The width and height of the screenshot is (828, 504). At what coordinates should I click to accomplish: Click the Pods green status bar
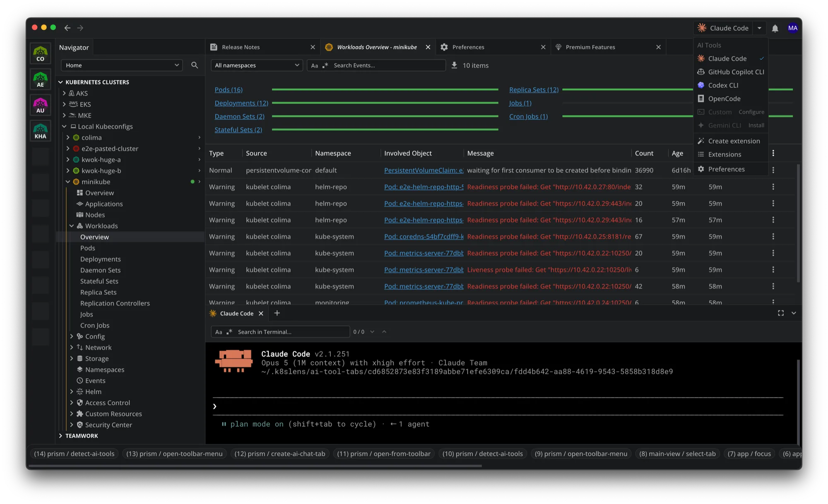pyautogui.click(x=385, y=89)
